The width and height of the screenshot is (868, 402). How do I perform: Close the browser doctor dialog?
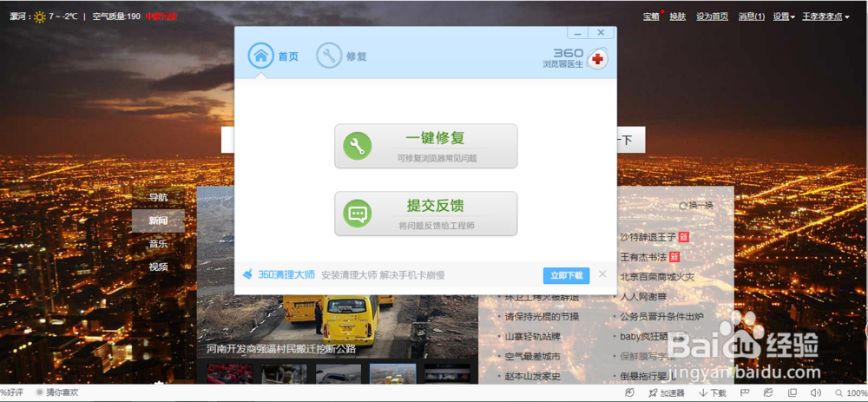coord(601,33)
